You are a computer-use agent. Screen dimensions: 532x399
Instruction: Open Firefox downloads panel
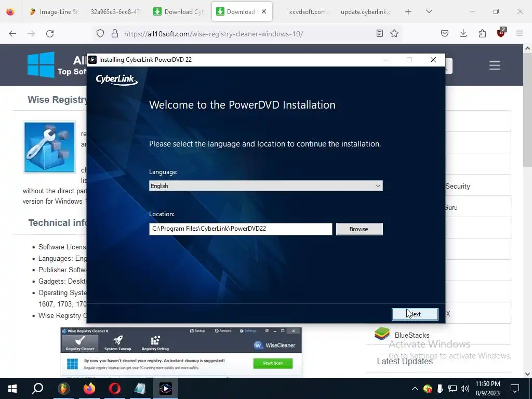pyautogui.click(x=463, y=33)
